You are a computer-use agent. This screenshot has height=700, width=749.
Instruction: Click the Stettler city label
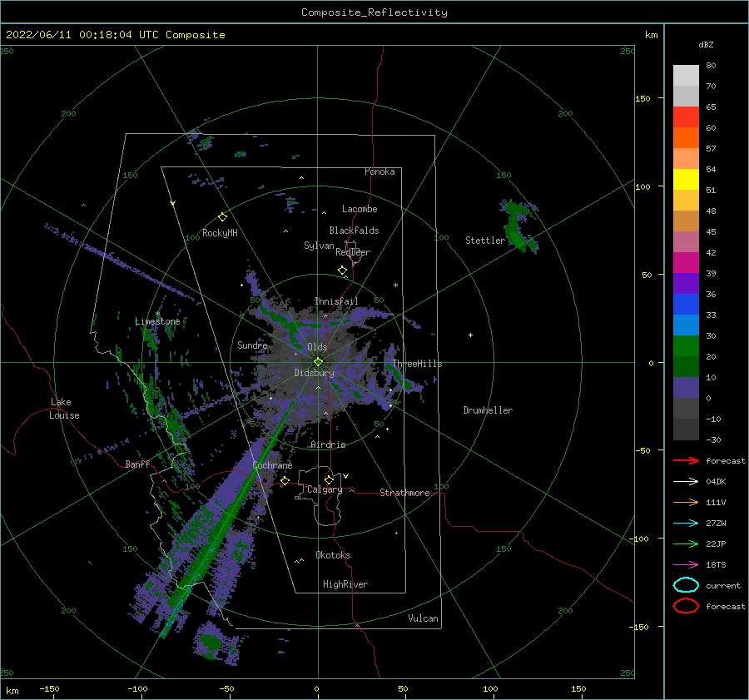click(485, 241)
